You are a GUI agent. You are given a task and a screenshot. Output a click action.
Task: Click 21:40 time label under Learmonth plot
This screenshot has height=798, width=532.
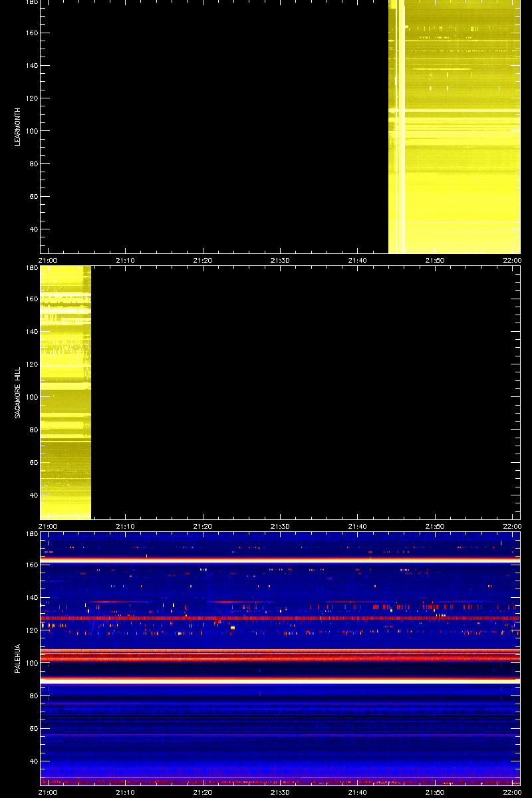tap(358, 261)
